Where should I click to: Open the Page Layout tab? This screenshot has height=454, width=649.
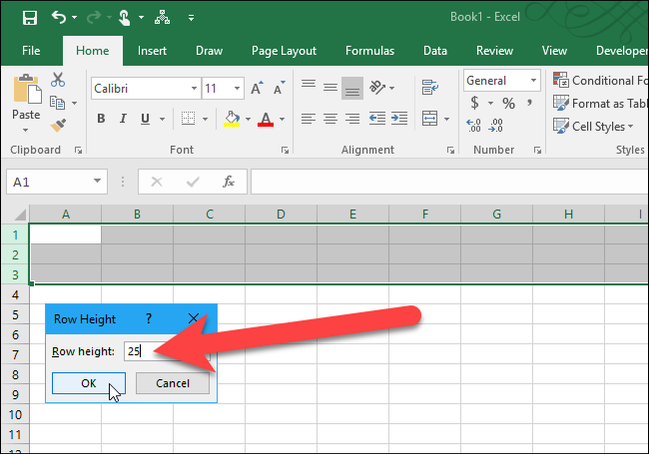pos(284,50)
